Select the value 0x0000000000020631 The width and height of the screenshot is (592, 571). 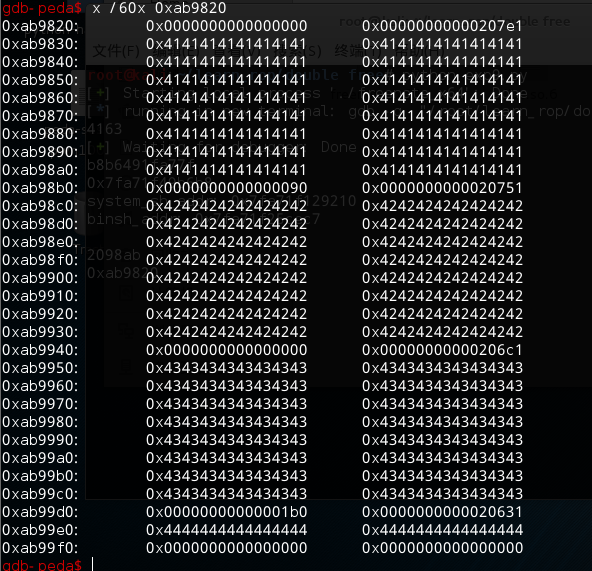click(442, 512)
